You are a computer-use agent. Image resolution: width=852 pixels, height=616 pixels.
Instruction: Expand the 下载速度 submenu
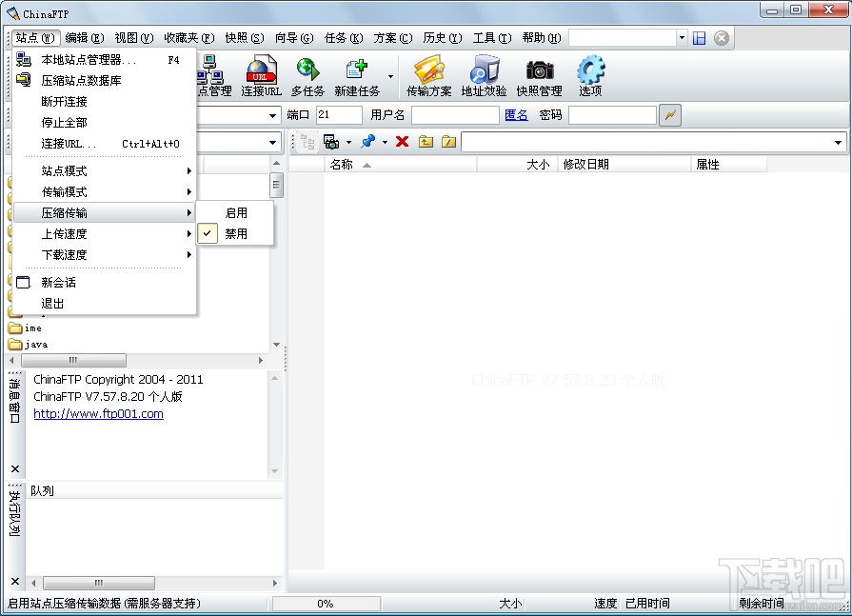[x=65, y=254]
